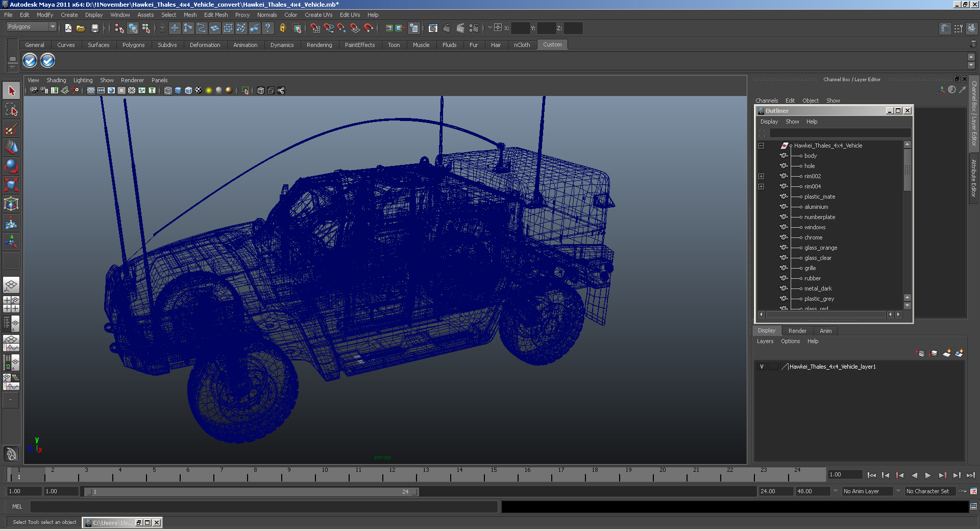
Task: Open the Layers menu in layer editor
Action: (765, 341)
